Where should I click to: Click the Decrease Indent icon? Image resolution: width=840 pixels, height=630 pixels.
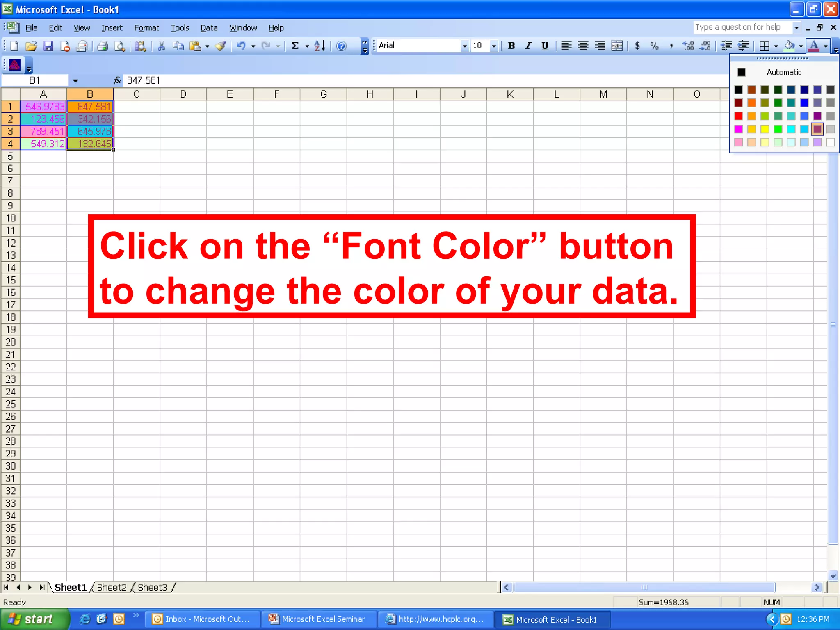(x=726, y=46)
